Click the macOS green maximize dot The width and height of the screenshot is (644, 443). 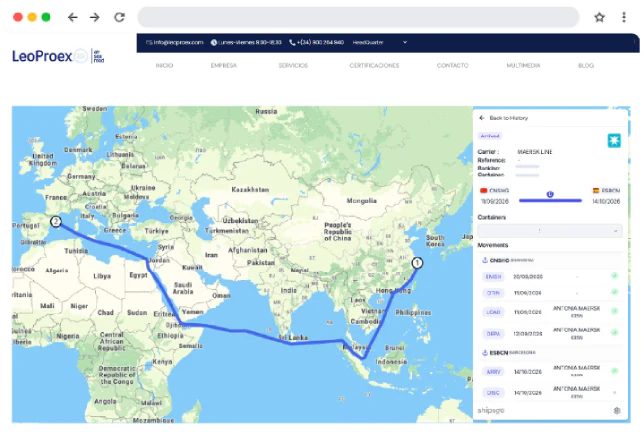(46, 17)
